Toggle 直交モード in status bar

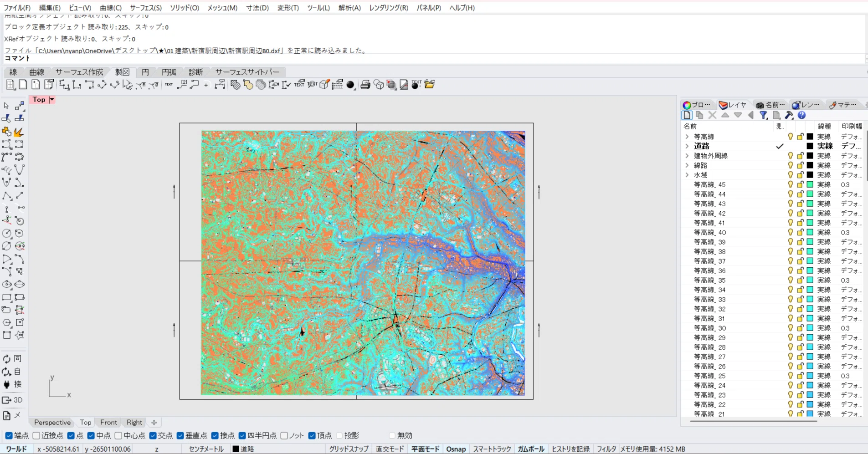pos(390,449)
